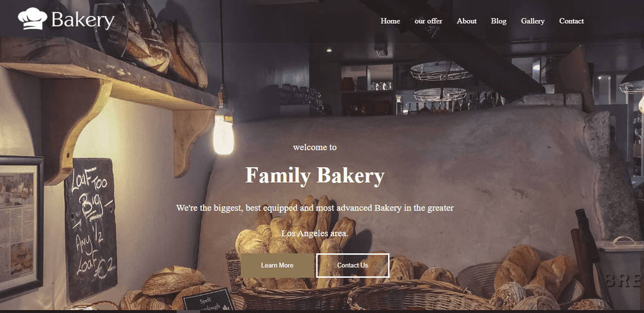The height and width of the screenshot is (313, 644).
Task: Click the Bakery logo text
Action: point(83,20)
